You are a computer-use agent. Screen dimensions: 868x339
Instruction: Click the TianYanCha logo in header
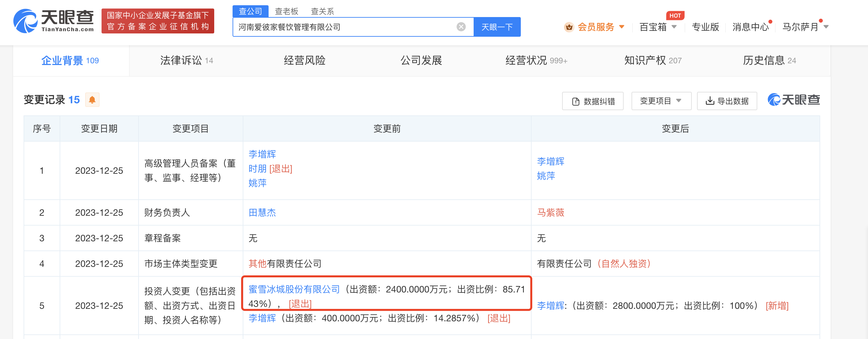[x=54, y=21]
